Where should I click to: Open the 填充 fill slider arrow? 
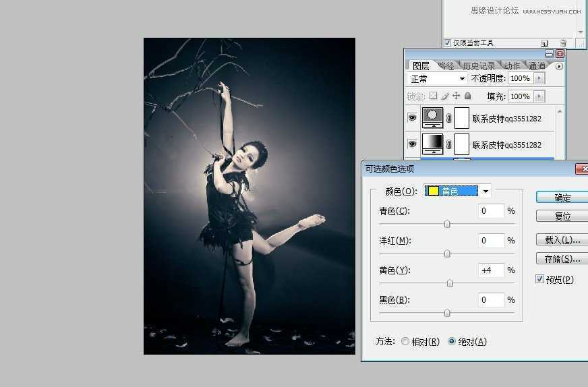click(539, 96)
